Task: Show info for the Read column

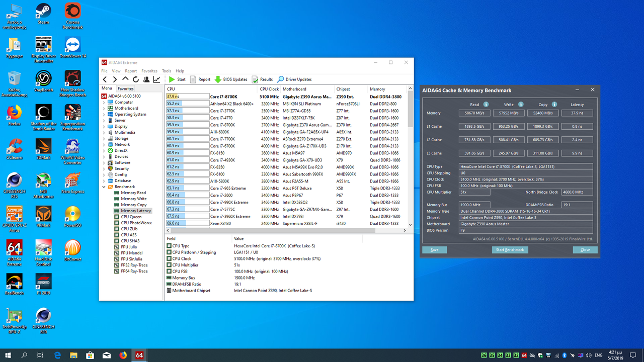Action: pyautogui.click(x=486, y=105)
